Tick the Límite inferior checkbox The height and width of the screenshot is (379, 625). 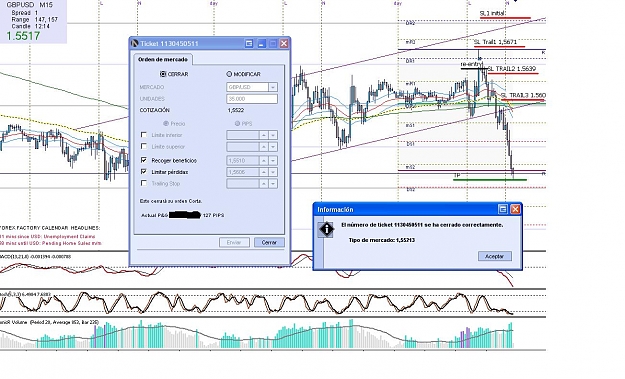[x=144, y=135]
